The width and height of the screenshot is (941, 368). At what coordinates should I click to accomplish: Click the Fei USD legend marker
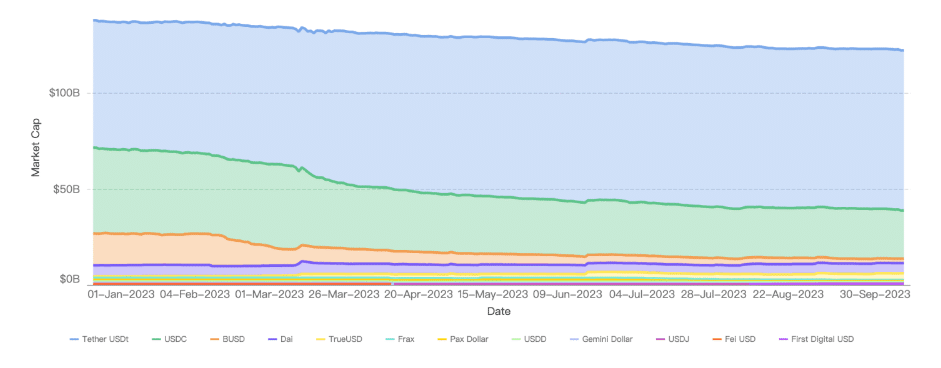(715, 339)
